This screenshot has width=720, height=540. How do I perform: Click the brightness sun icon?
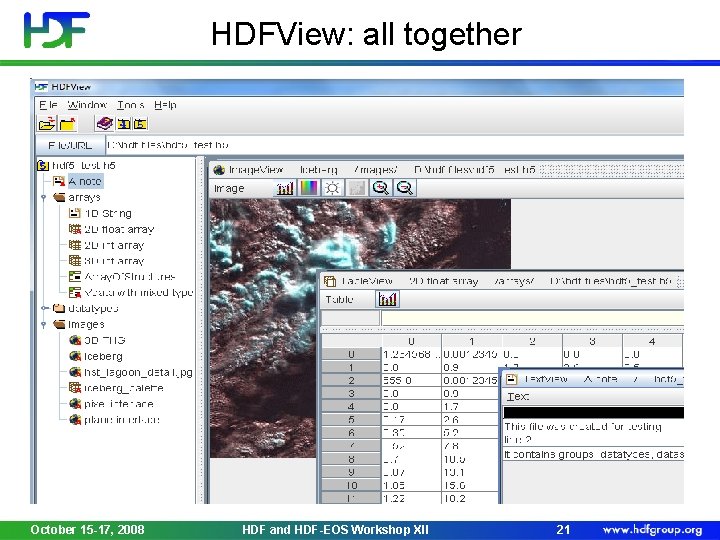[332, 188]
